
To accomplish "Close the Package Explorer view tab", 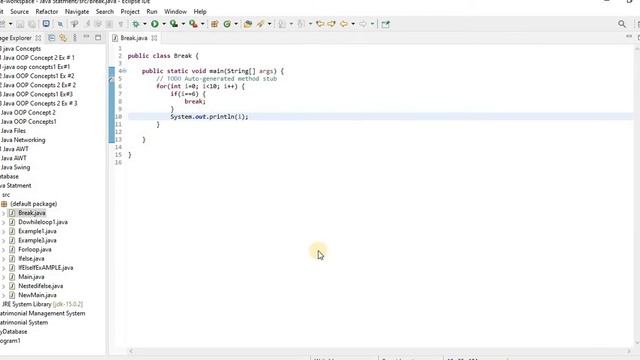I will (38, 38).
